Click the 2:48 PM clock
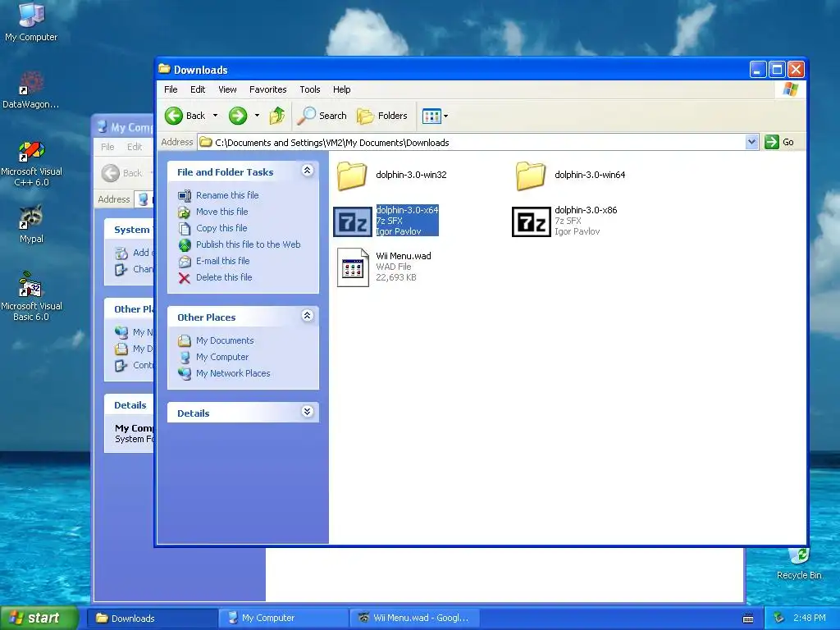The width and height of the screenshot is (840, 630). 810,619
